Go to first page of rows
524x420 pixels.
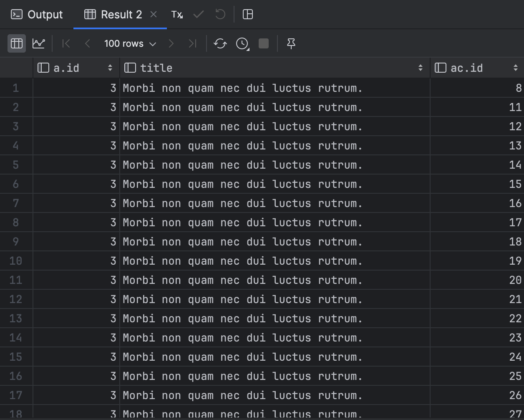pyautogui.click(x=66, y=43)
